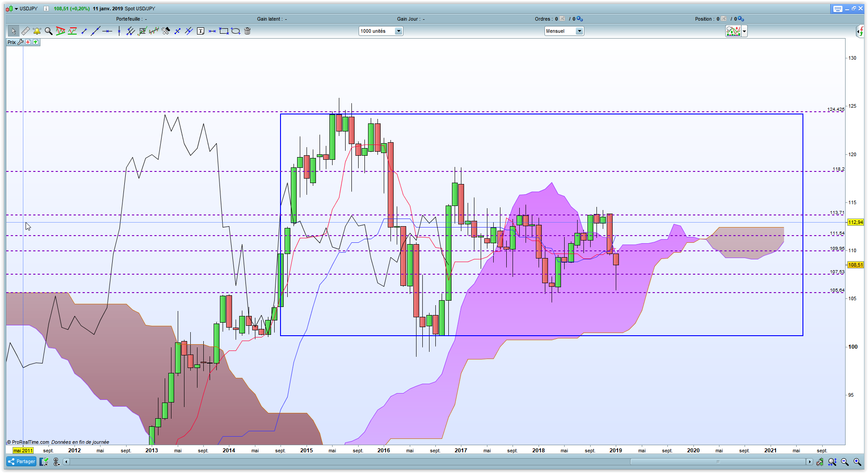The height and width of the screenshot is (473, 868).
Task: Pick the ruler measuring tool
Action: pos(26,31)
